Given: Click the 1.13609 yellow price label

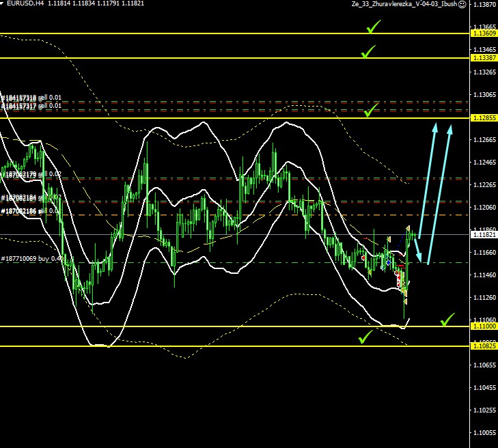Looking at the screenshot, I should [x=483, y=33].
